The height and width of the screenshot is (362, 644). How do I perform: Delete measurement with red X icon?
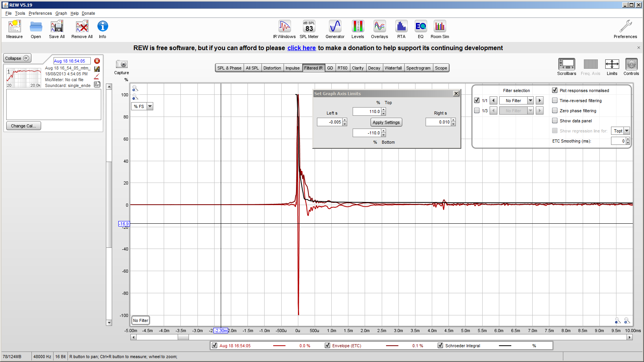97,61
